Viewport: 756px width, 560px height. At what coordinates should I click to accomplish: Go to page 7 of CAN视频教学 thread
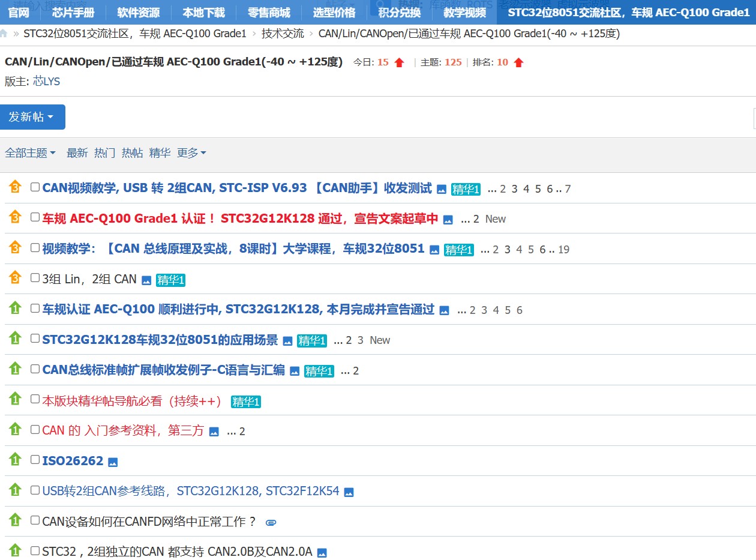(568, 189)
